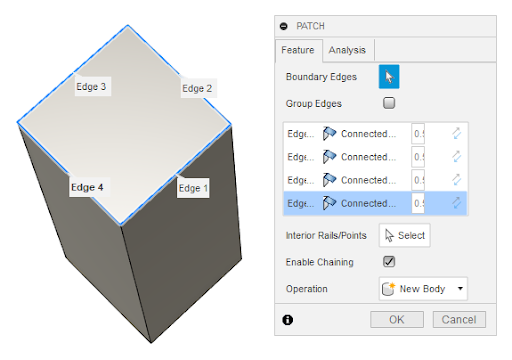This screenshot has height=360, width=512.
Task: Switch to the Analysis tab
Action: (347, 50)
